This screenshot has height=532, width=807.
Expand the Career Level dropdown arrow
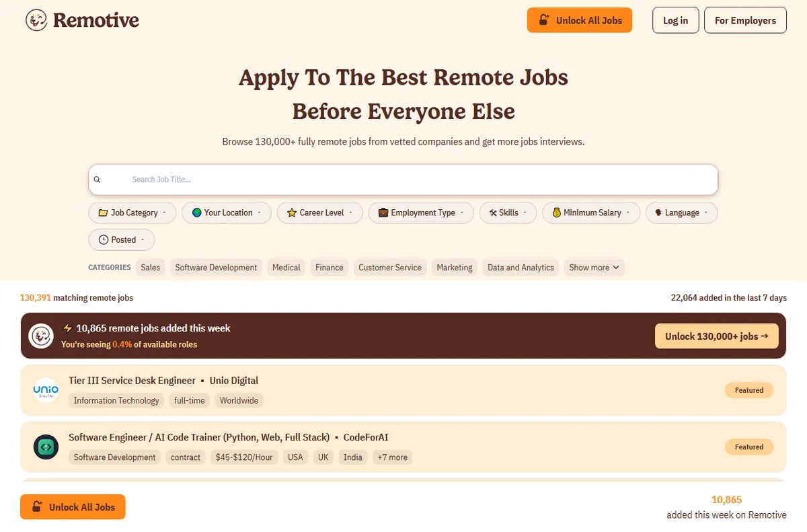click(x=352, y=213)
